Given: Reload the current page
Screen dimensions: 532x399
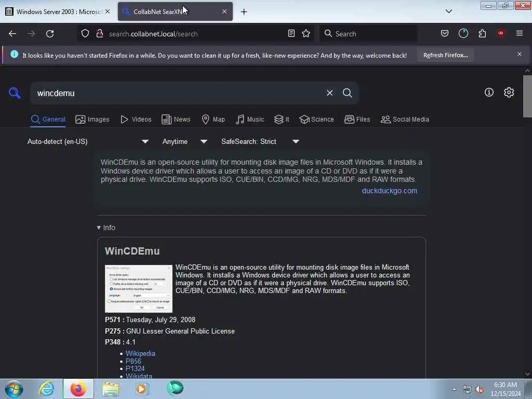Looking at the screenshot, I should (x=50, y=34).
